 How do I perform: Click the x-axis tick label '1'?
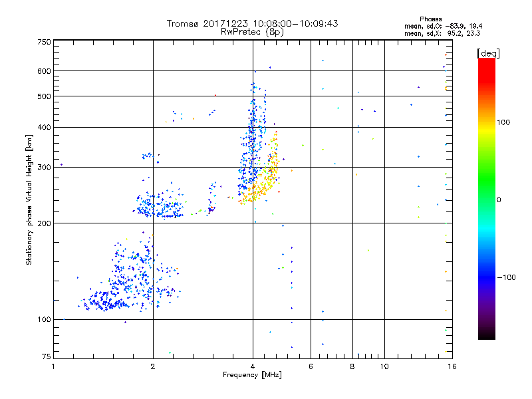click(x=53, y=366)
